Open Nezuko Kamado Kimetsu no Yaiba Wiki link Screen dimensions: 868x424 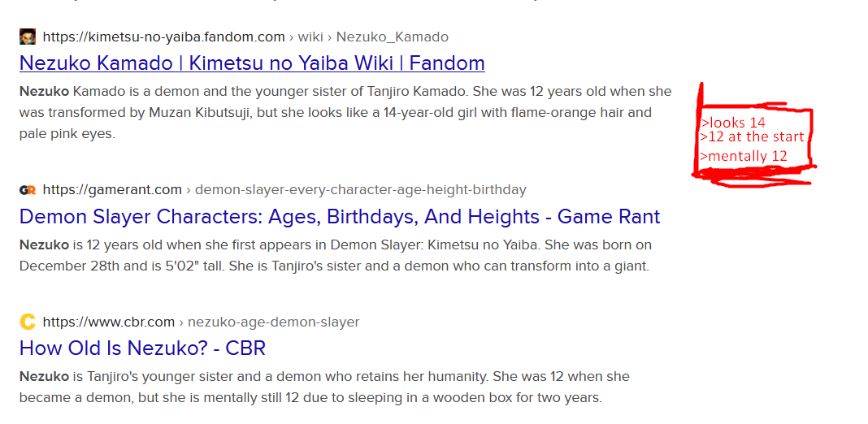point(252,63)
